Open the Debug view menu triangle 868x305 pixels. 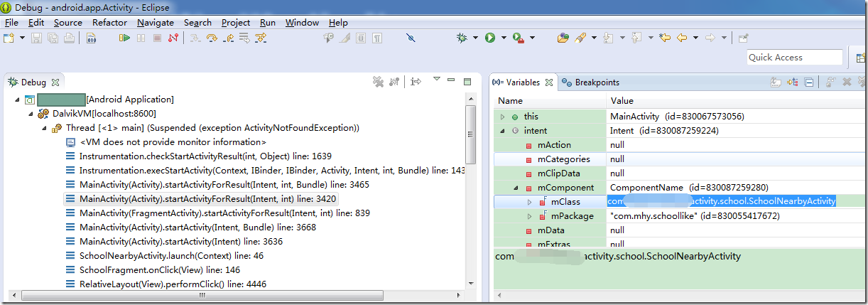437,80
